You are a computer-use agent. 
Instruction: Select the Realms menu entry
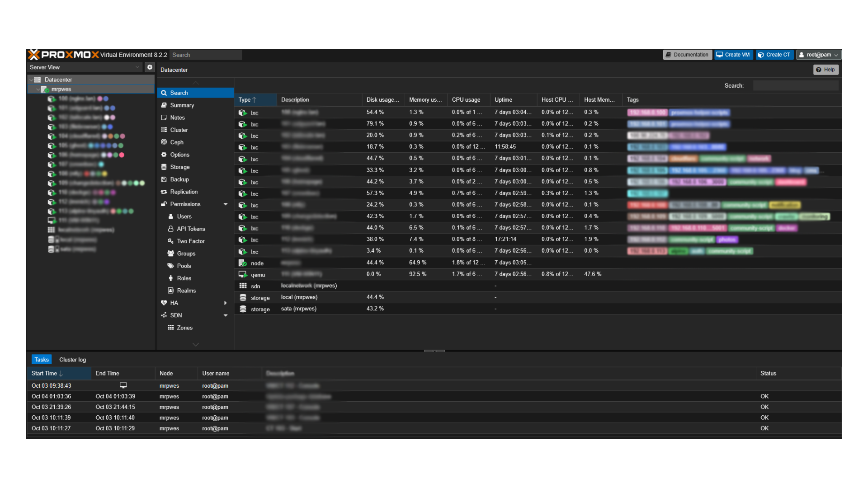coord(186,291)
